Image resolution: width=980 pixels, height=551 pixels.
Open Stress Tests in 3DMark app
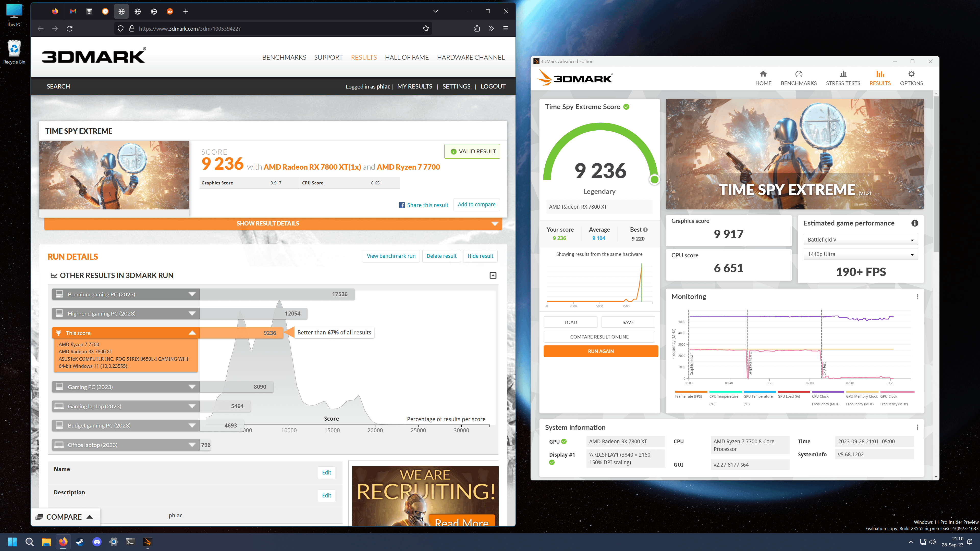click(843, 78)
